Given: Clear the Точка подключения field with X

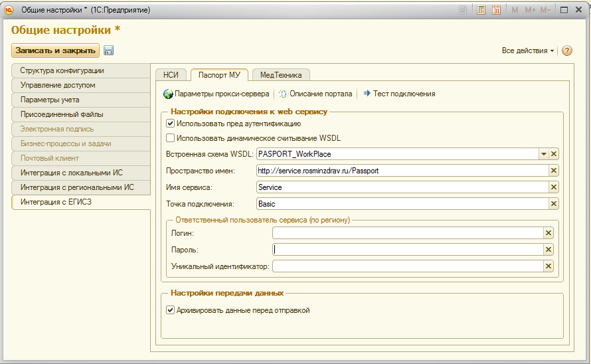Looking at the screenshot, I should tap(554, 204).
